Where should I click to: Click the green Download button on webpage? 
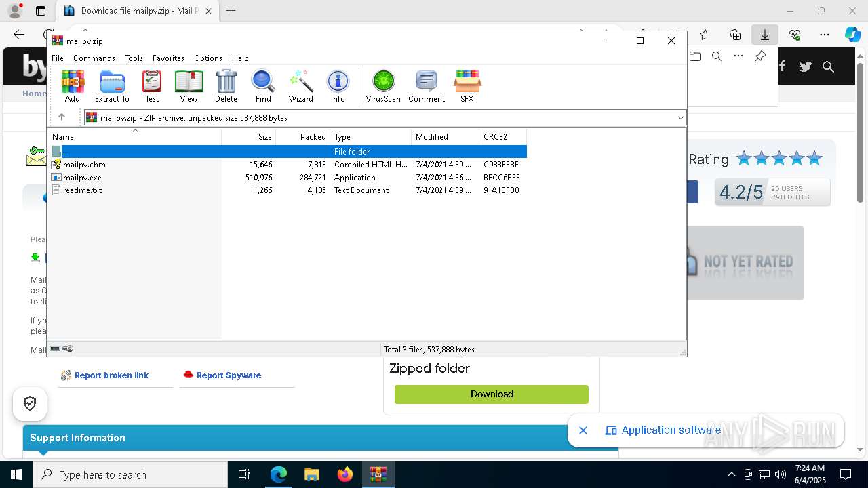[x=492, y=394]
